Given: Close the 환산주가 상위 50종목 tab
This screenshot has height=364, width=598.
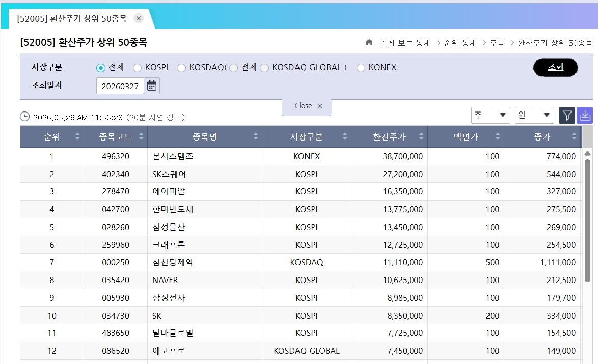Looking at the screenshot, I should [139, 18].
